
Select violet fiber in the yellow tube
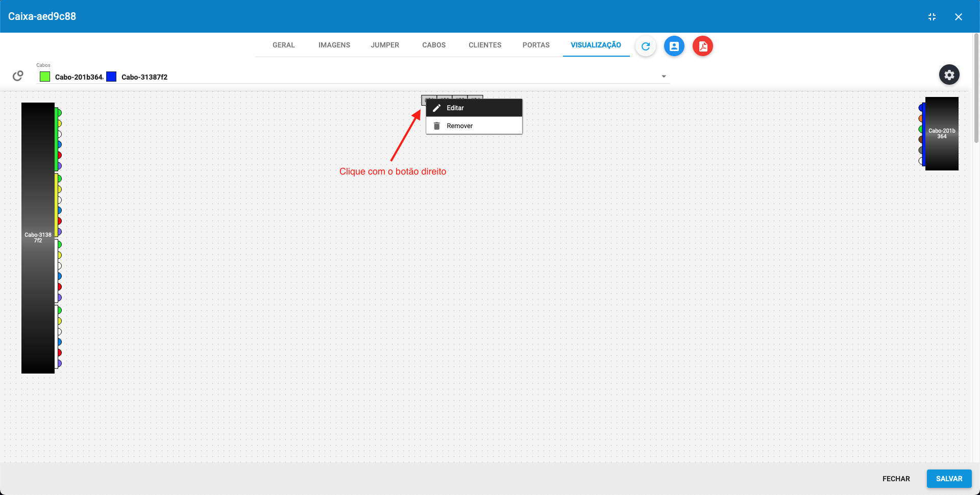pos(59,232)
